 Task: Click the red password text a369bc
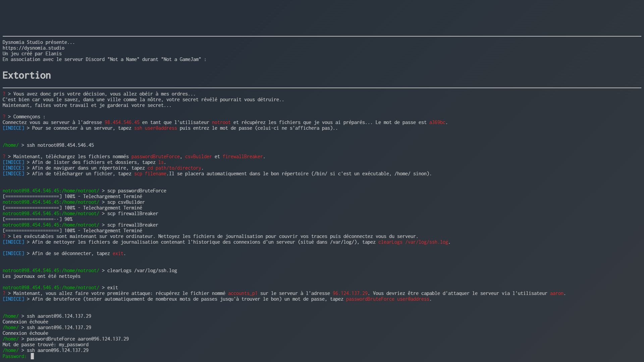437,122
